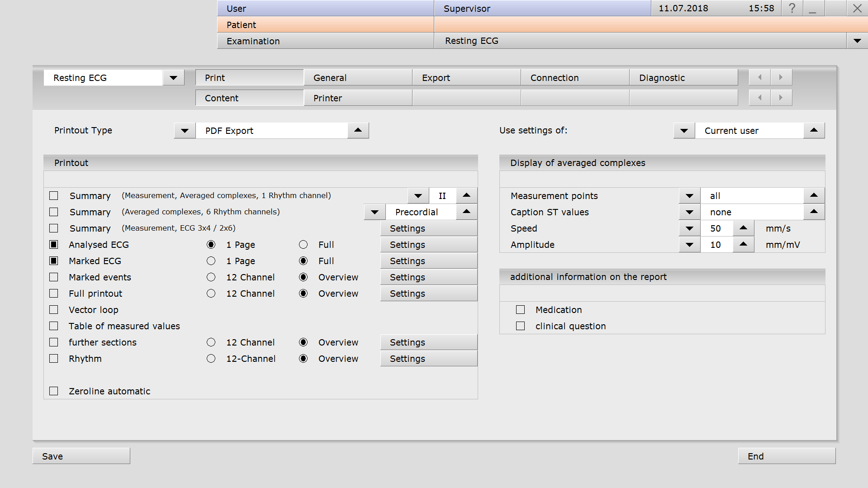Open Settings for Analysed ECG
The height and width of the screenshot is (488, 868).
click(x=429, y=245)
